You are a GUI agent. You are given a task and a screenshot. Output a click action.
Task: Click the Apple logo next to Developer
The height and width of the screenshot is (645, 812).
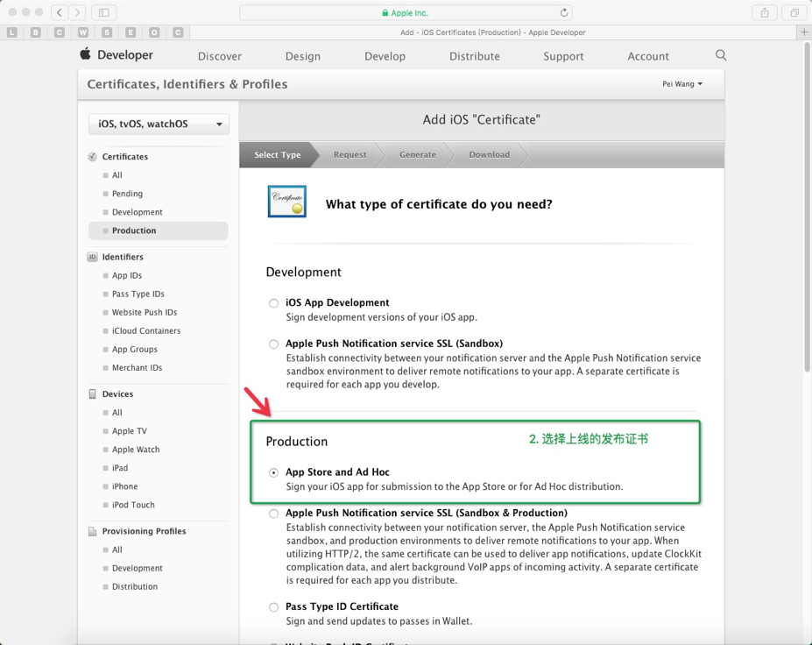(86, 53)
